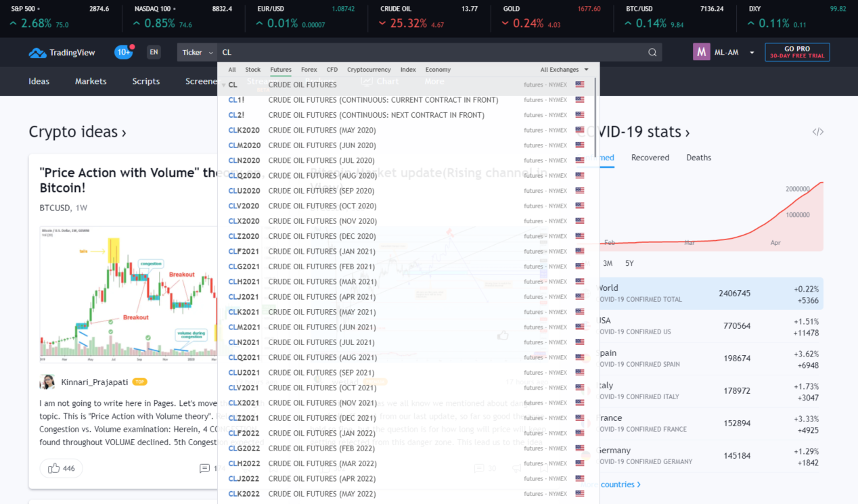The height and width of the screenshot is (504, 858).
Task: Open the Ticker search type dropdown
Action: click(197, 52)
